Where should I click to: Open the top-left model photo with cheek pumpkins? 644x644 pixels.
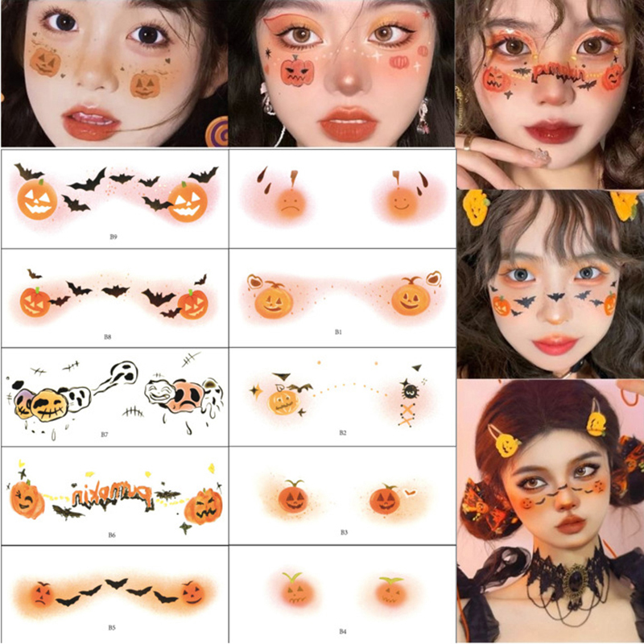(x=114, y=73)
